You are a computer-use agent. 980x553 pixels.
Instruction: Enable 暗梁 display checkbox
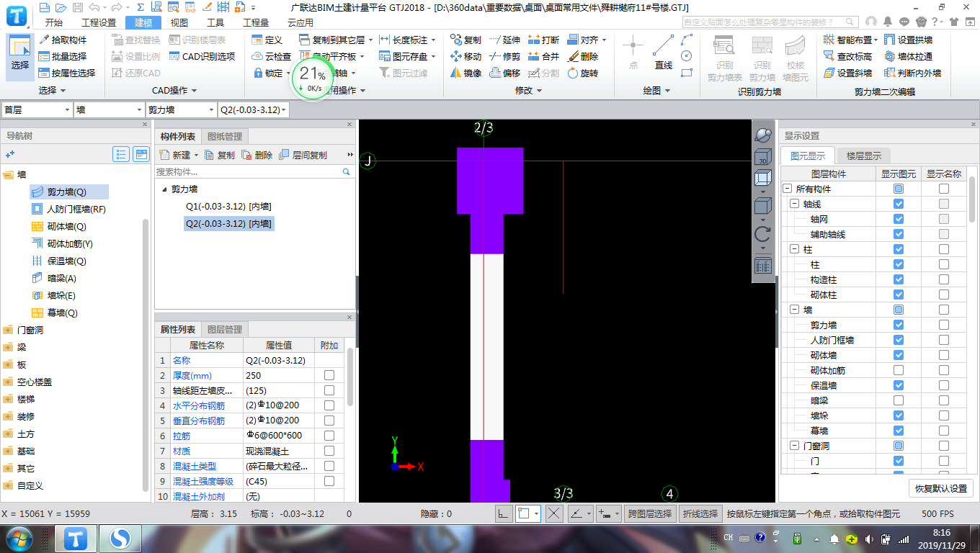[x=899, y=400]
